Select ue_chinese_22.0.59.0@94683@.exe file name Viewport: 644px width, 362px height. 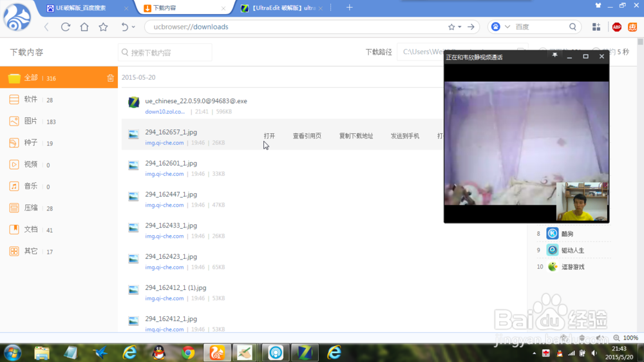point(196,101)
